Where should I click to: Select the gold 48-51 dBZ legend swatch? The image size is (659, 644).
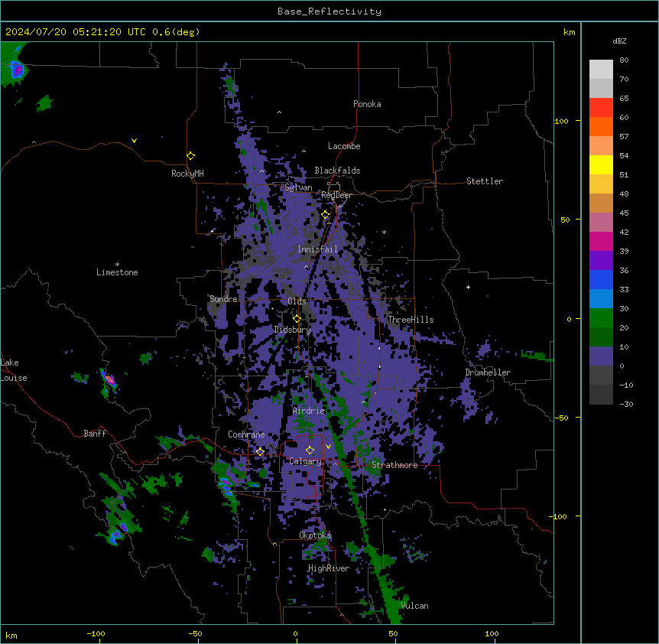[x=601, y=184]
